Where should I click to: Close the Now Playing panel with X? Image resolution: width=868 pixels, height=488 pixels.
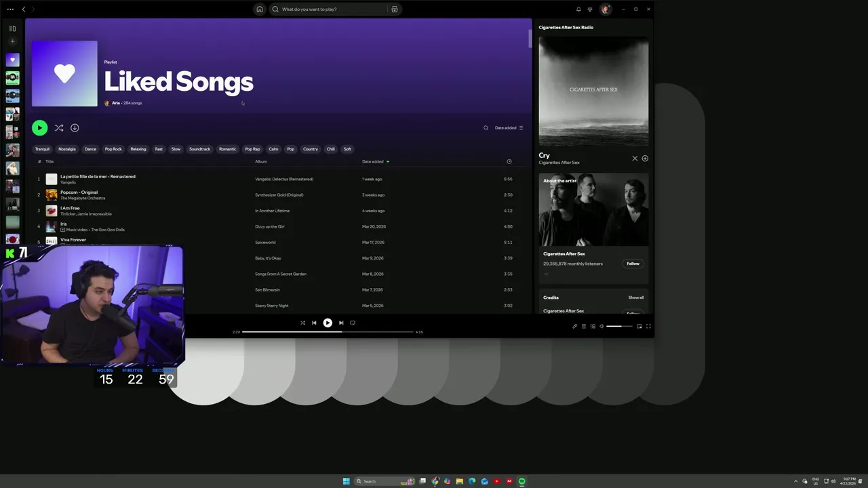point(635,159)
